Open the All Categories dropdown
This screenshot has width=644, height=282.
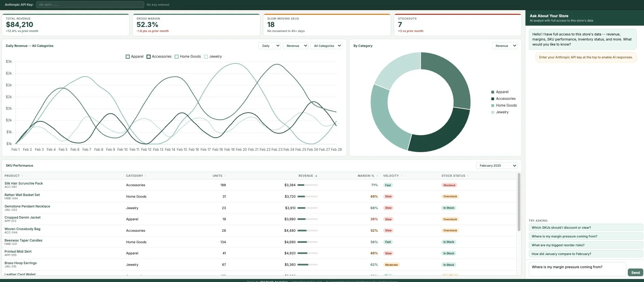click(326, 46)
